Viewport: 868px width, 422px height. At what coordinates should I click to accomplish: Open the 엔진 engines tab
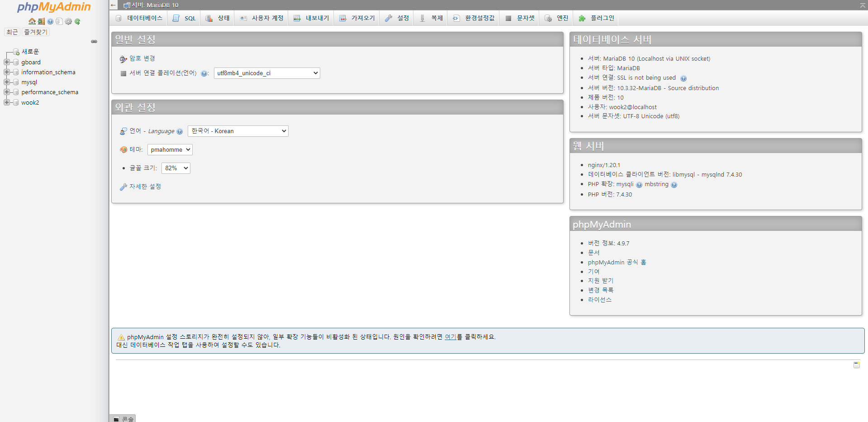pyautogui.click(x=557, y=18)
